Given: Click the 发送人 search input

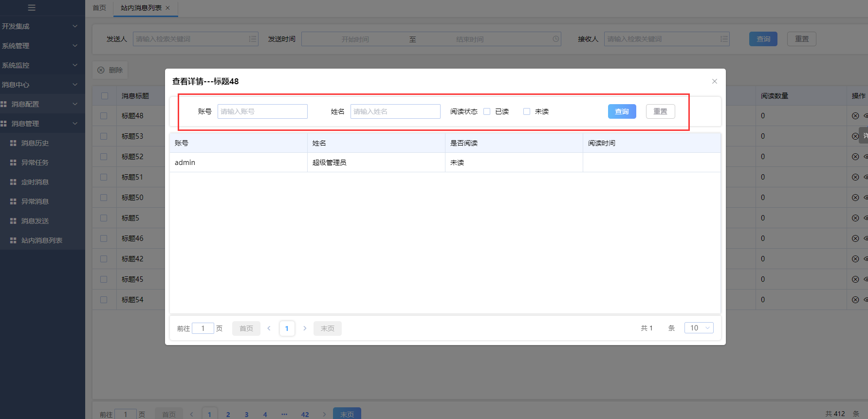Looking at the screenshot, I should point(196,39).
